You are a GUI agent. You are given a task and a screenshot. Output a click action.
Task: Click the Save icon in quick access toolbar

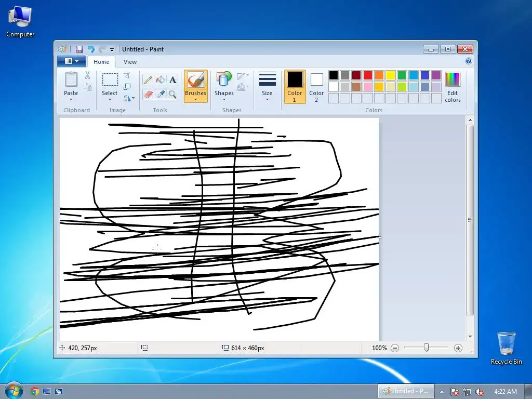[x=79, y=49]
